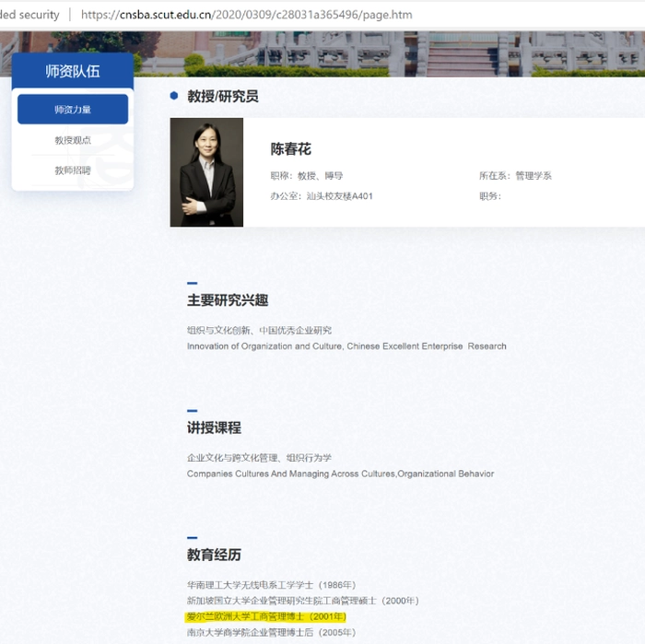The image size is (645, 644).
Task: Click the 办公室 office location text
Action: pyautogui.click(x=322, y=196)
